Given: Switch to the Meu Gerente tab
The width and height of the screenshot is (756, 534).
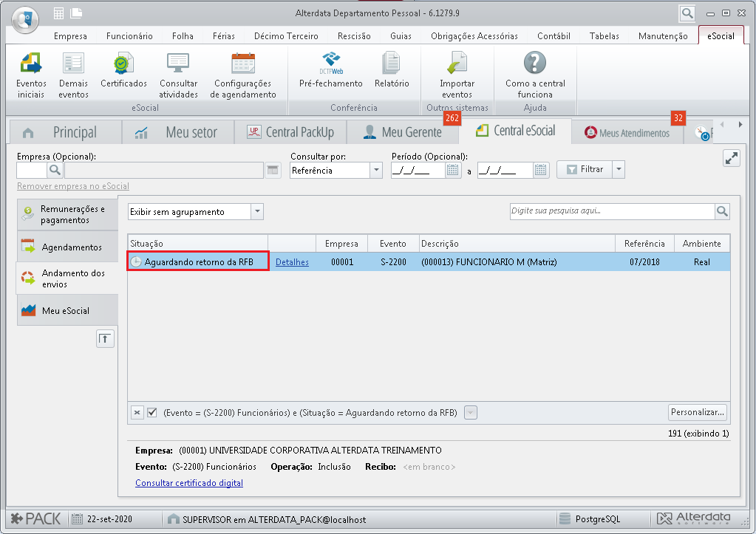Looking at the screenshot, I should click(402, 132).
